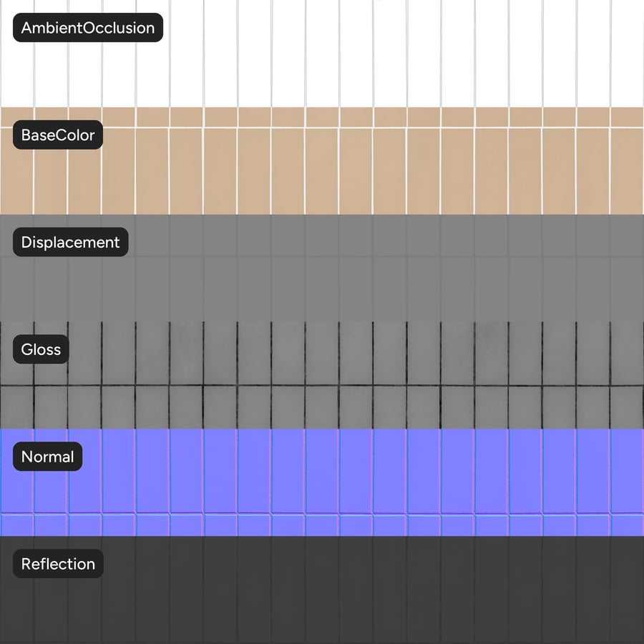Screen dimensions: 644x644
Task: Select the dark Reflection texture map
Action: [322, 590]
